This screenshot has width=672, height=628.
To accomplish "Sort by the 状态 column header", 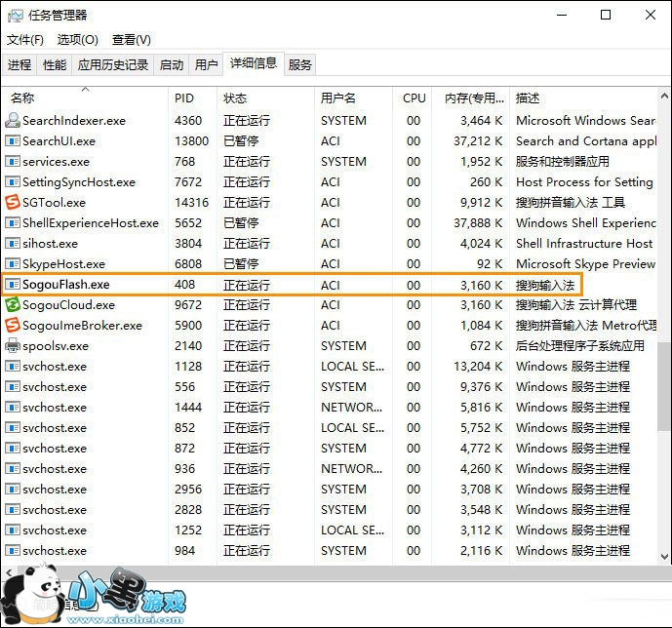I will 265,98.
